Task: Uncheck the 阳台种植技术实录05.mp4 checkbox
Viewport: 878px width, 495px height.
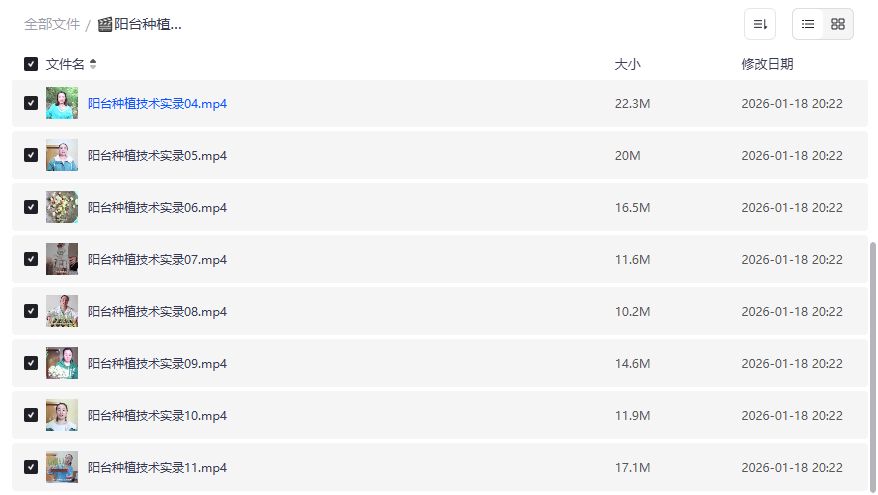Action: pyautogui.click(x=31, y=155)
